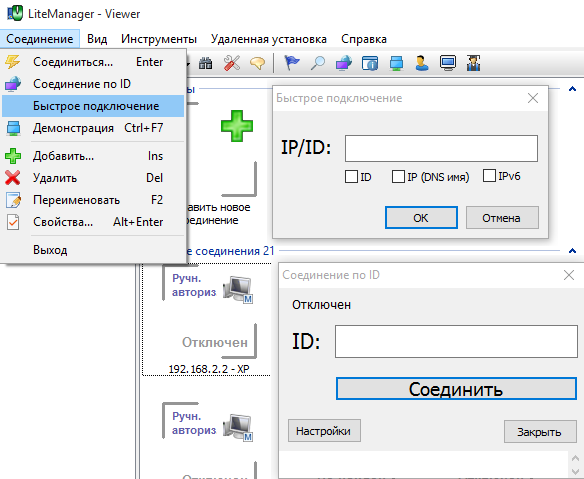Image resolution: width=584 pixels, height=479 pixels.
Task: Open the Соединение menu
Action: click(x=39, y=39)
